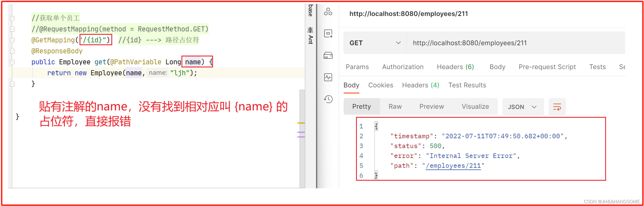Select Visualize response view

click(475, 107)
